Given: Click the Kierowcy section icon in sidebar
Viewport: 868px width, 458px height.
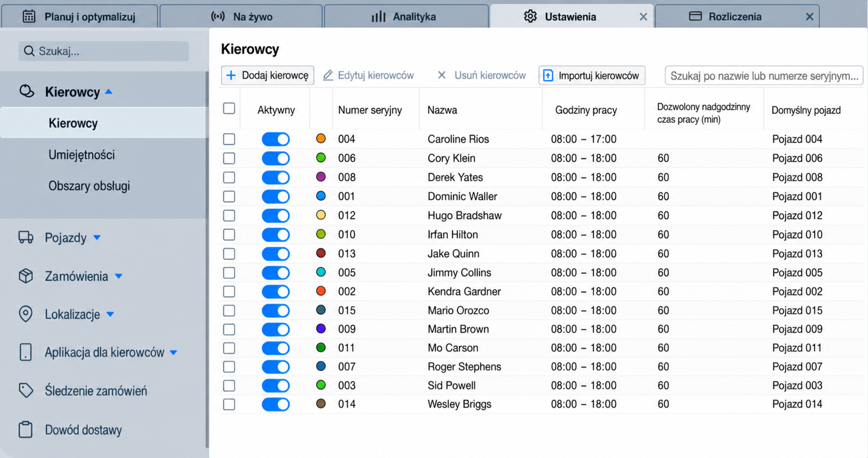Looking at the screenshot, I should (x=27, y=91).
